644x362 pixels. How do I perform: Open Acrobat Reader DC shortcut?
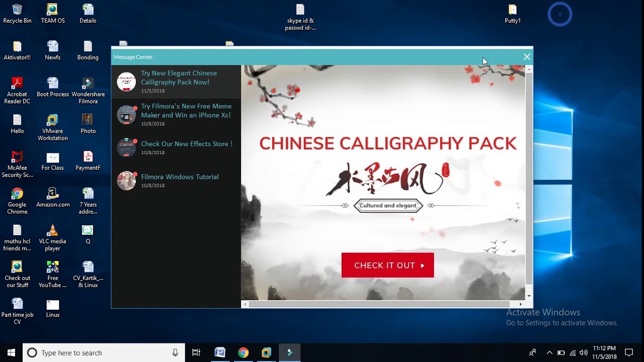coord(17,90)
